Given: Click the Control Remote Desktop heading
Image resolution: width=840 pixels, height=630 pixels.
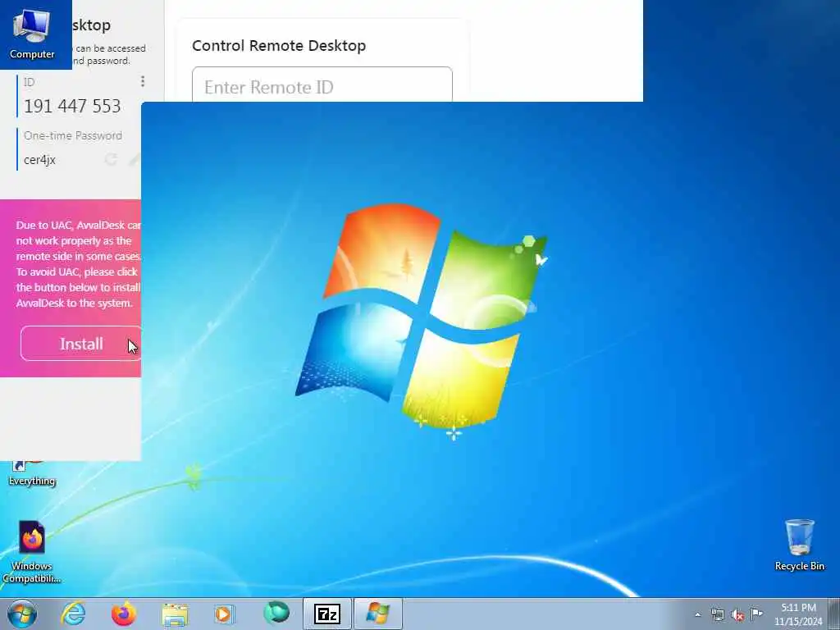Looking at the screenshot, I should [279, 46].
